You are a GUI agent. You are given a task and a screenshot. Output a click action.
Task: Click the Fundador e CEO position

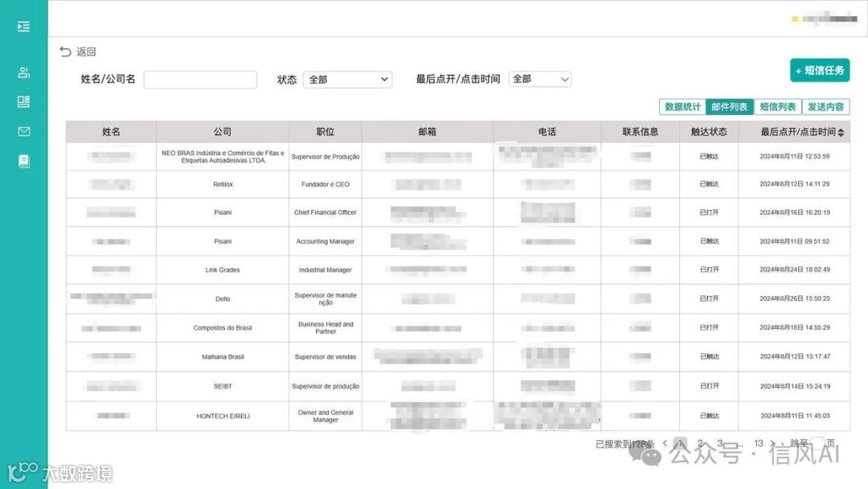pyautogui.click(x=325, y=184)
